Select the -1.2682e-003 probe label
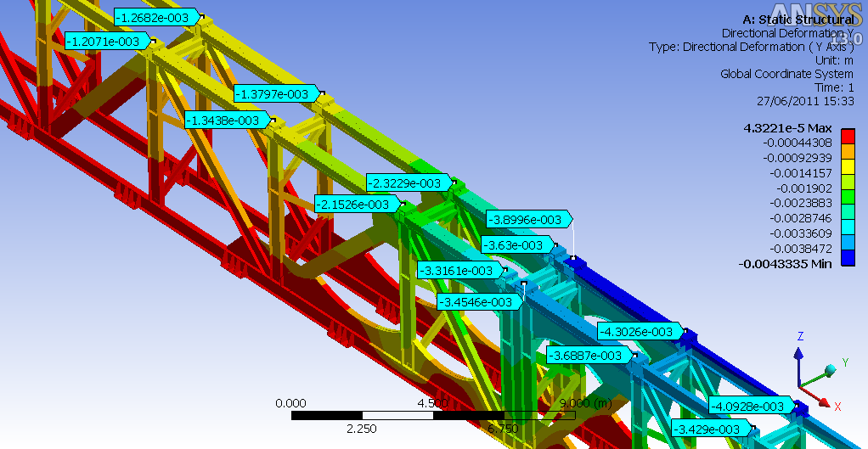The width and height of the screenshot is (868, 449). click(157, 17)
